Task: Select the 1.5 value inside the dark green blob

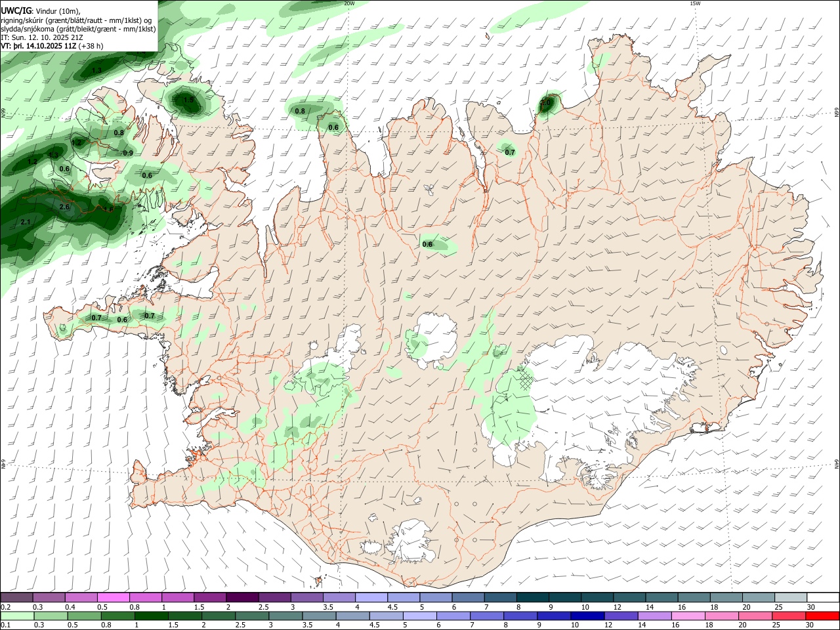Action: (x=188, y=100)
